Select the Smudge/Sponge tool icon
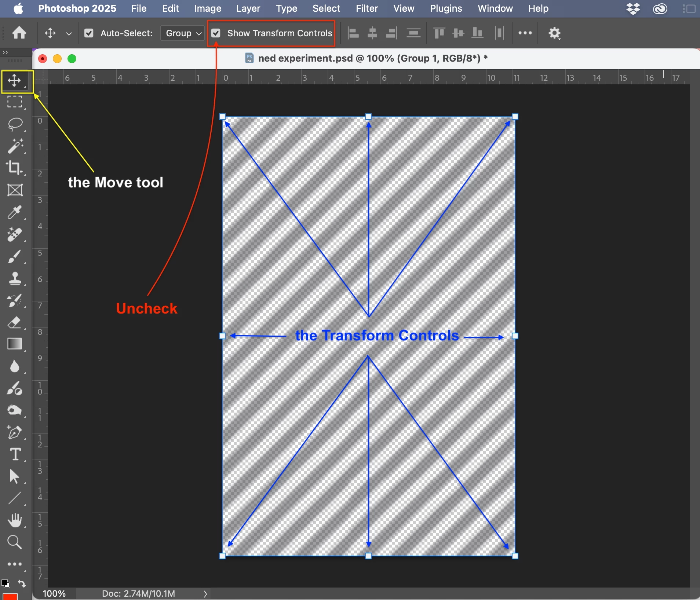 pyautogui.click(x=15, y=410)
